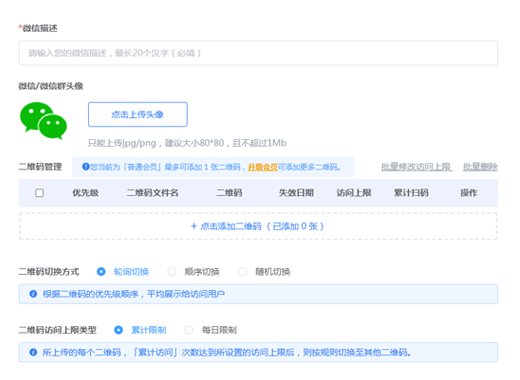The image size is (520, 380).
Task: Click the 只能上传jpg/png size hint text
Action: (x=187, y=143)
